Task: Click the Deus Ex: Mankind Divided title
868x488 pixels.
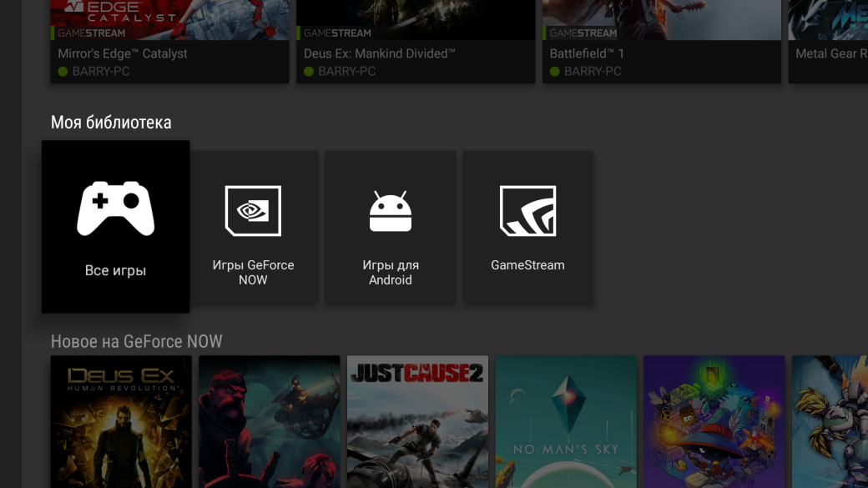Action: [x=380, y=53]
